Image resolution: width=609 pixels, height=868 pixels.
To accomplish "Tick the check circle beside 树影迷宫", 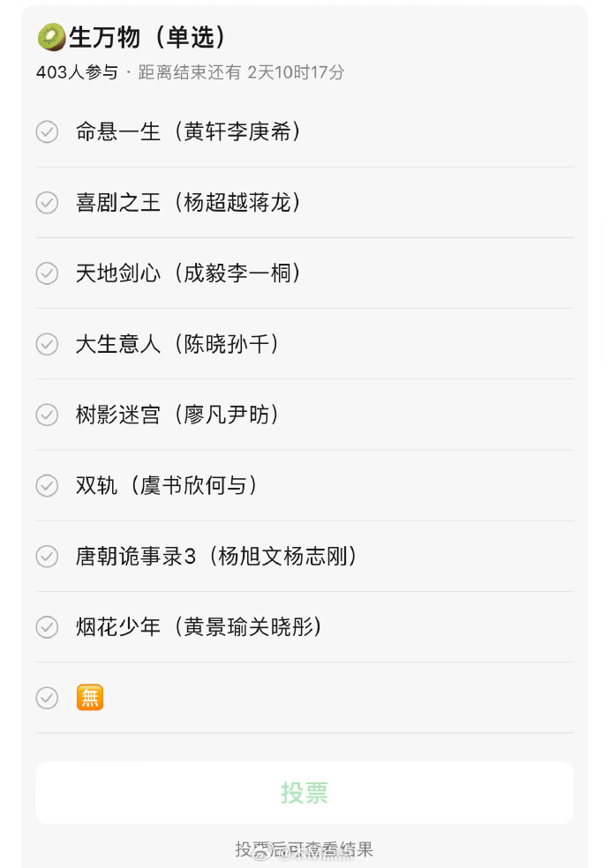I will pyautogui.click(x=47, y=415).
